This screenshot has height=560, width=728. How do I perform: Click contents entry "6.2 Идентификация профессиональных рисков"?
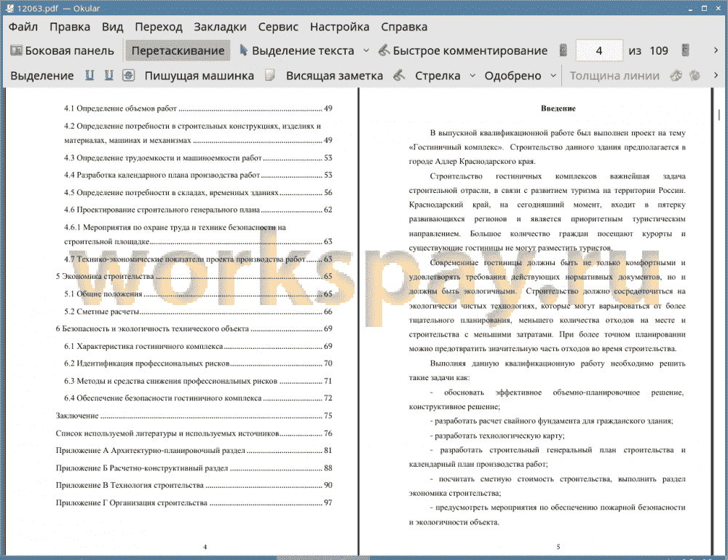click(x=198, y=363)
